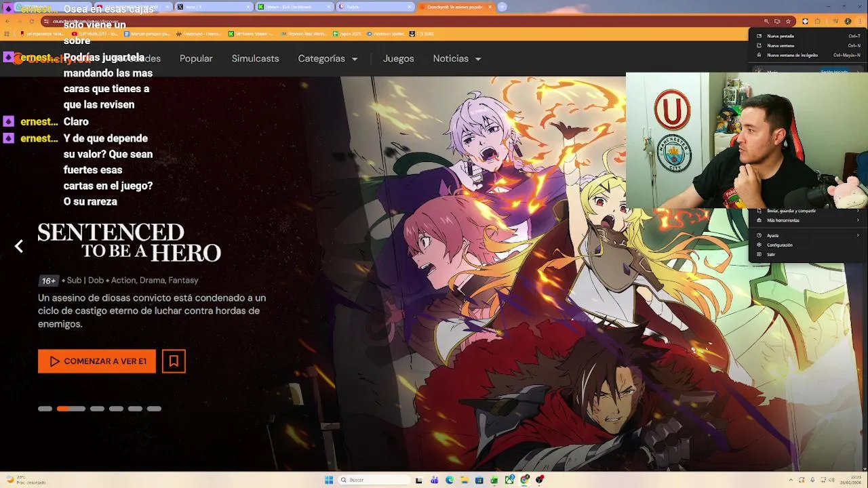Show hidden tray icons chevron
This screenshot has width=868, height=488.
click(791, 480)
